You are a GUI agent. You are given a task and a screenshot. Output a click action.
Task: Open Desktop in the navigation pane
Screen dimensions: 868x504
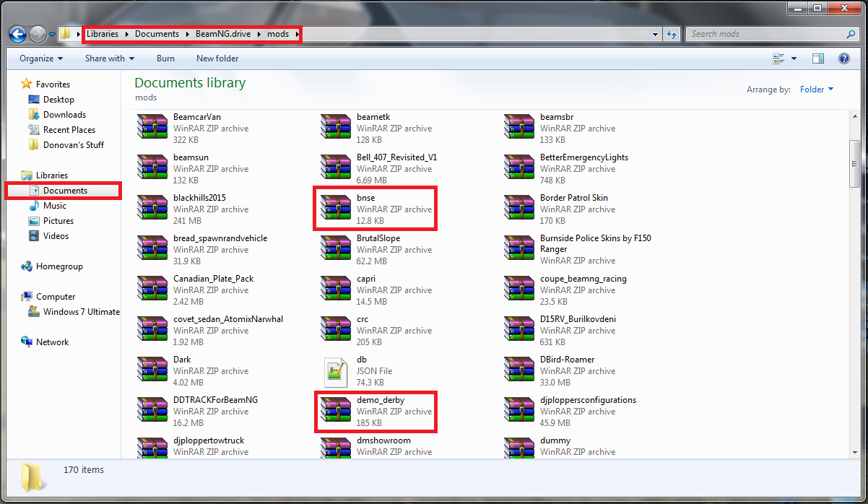tap(58, 100)
